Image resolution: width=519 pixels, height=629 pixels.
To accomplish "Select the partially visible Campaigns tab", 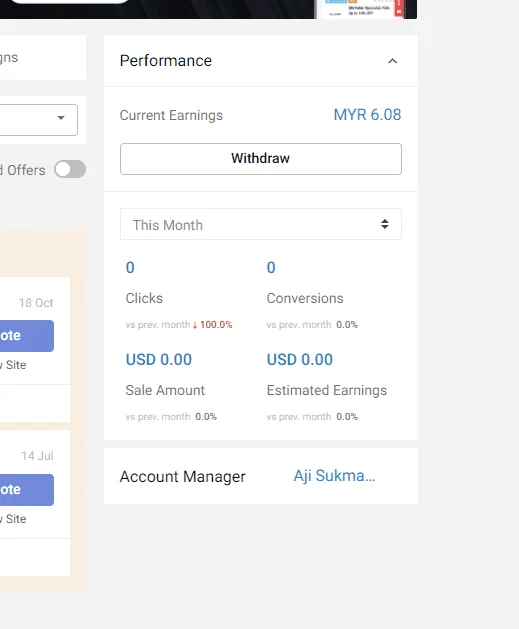I will point(9,58).
